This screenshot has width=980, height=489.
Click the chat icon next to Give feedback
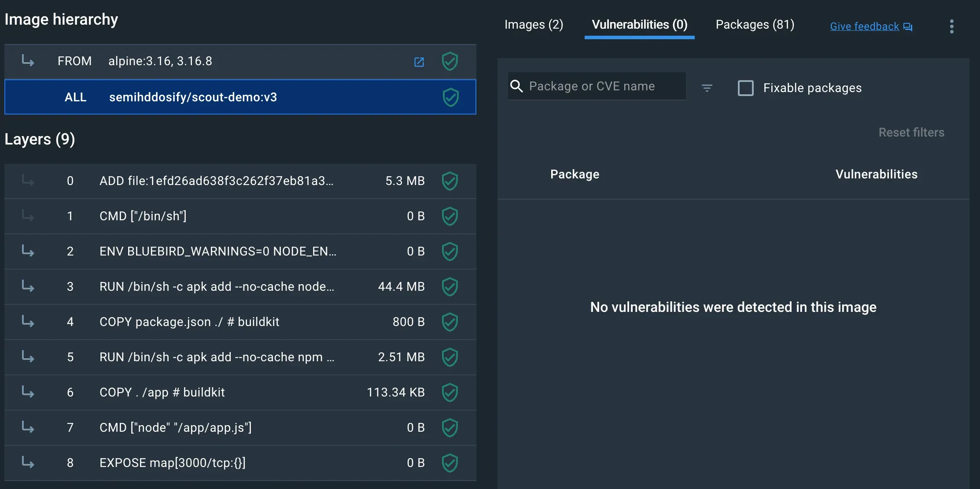(908, 26)
